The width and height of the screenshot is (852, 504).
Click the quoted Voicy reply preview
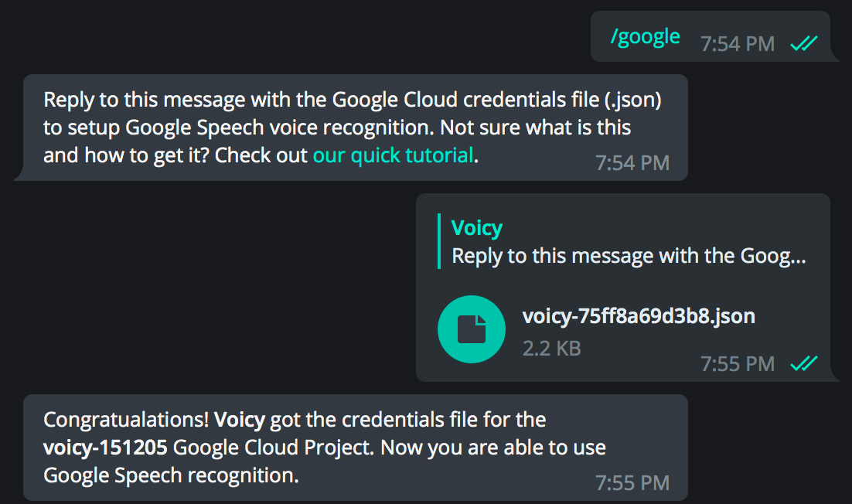click(622, 242)
